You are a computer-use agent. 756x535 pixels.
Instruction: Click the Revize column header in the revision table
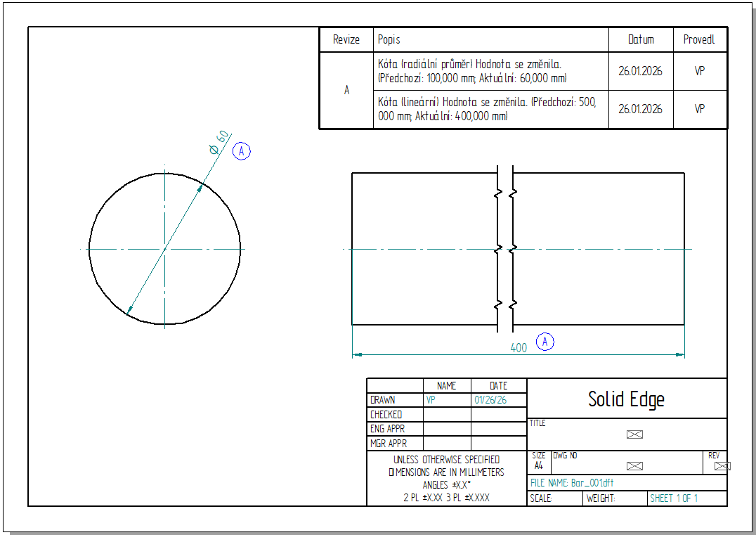[x=346, y=40]
